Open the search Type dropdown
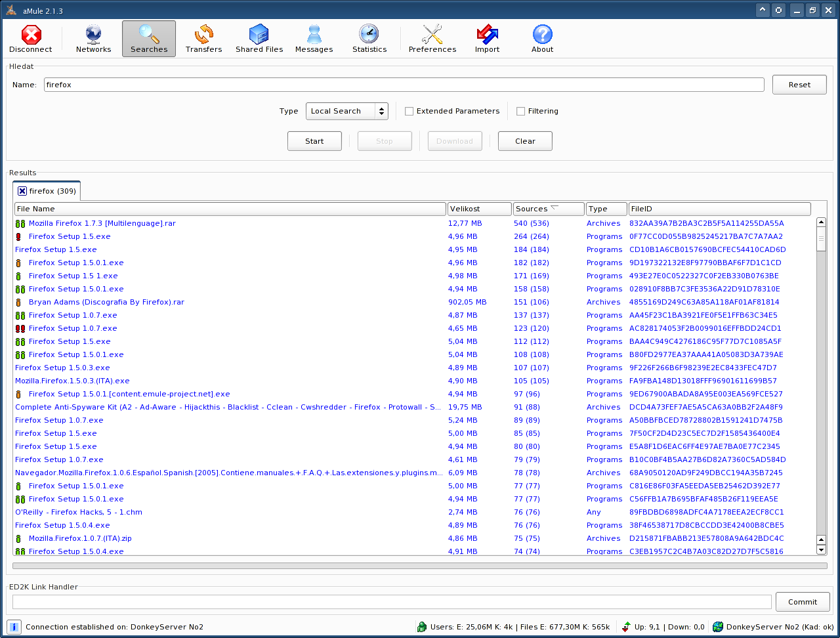Viewport: 840px width, 638px height. click(347, 111)
